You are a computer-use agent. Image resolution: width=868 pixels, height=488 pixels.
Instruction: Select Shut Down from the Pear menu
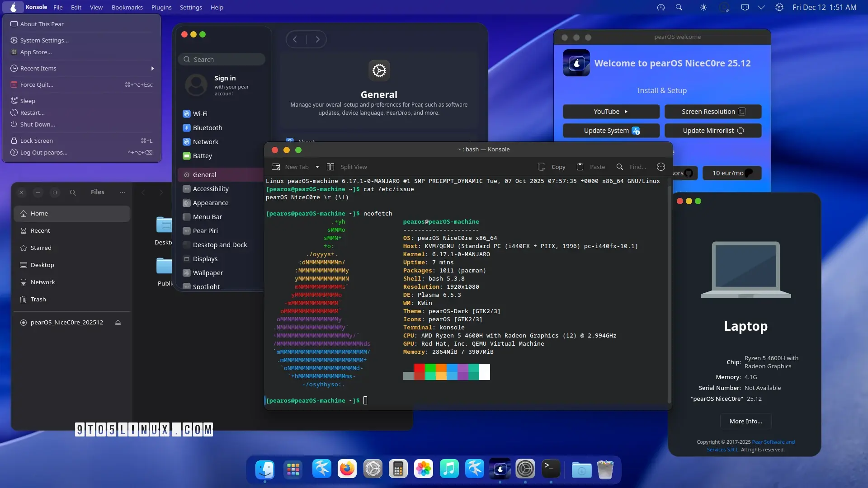tap(37, 124)
